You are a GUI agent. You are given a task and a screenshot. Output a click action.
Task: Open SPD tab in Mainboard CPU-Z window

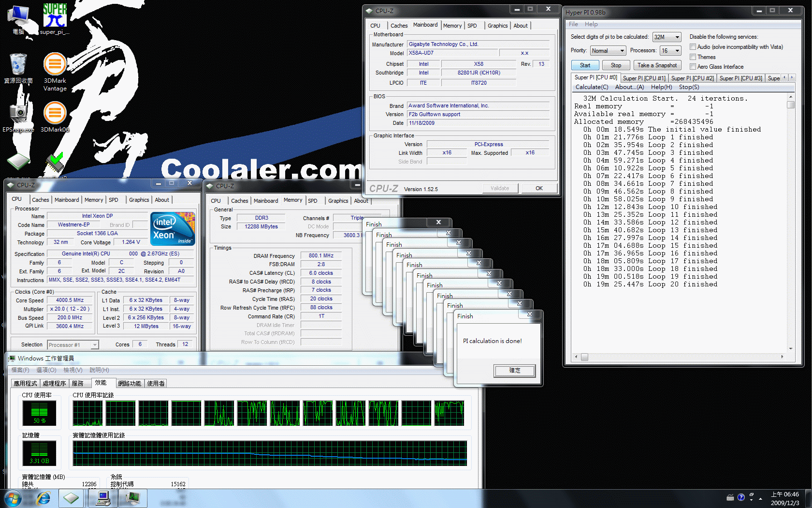472,26
